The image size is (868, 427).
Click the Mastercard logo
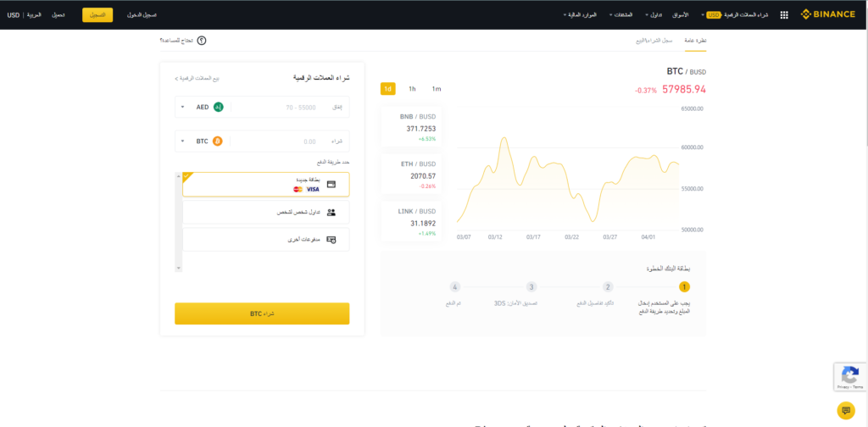tap(298, 189)
